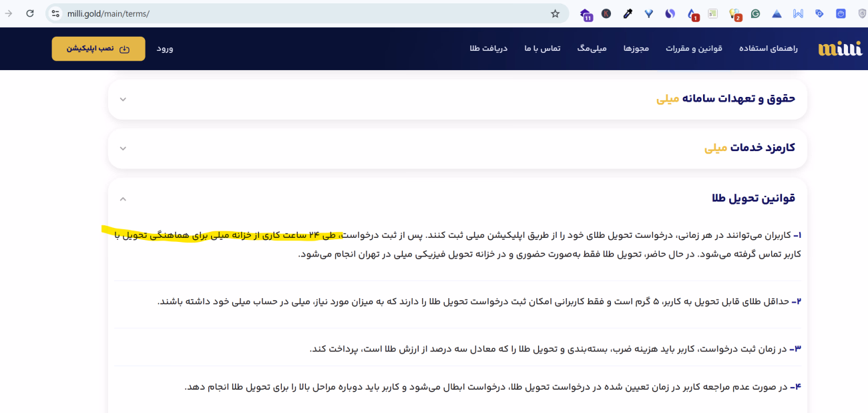Open the site information icon beside the URL
The height and width of the screenshot is (413, 868).
55,13
